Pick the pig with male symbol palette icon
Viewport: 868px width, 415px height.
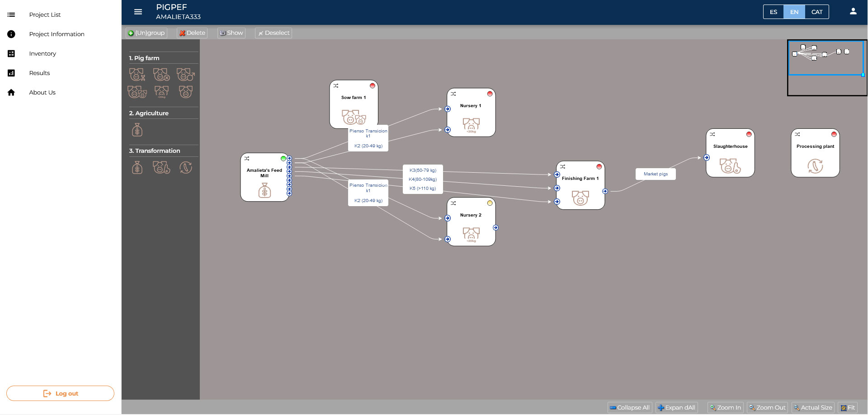click(185, 74)
